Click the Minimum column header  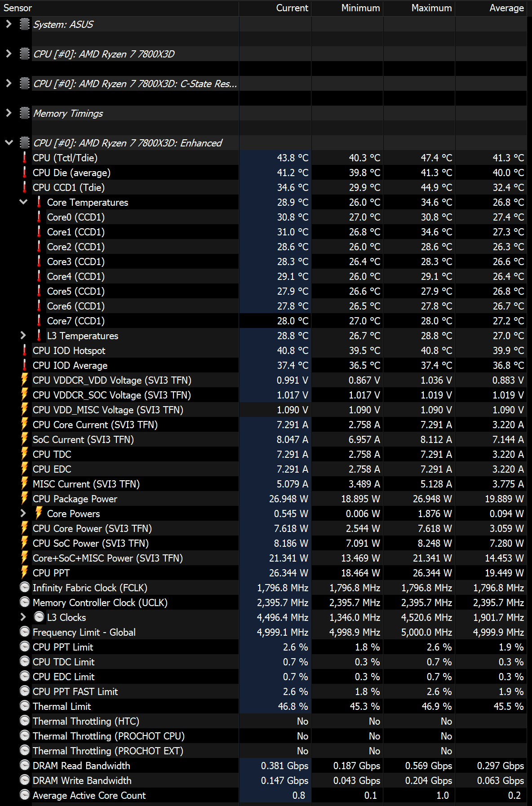347,8
